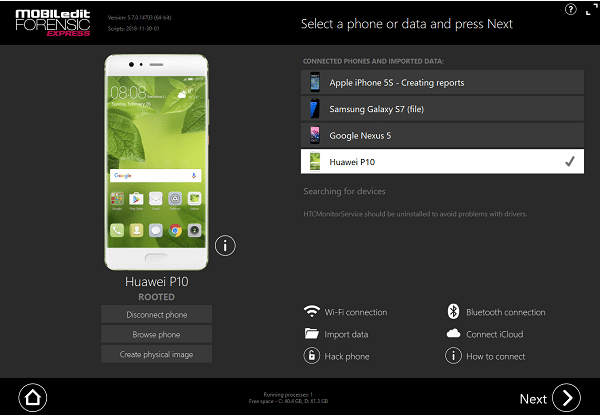Click the Next label
Image resolution: width=600 pixels, height=415 pixels.
click(x=533, y=399)
